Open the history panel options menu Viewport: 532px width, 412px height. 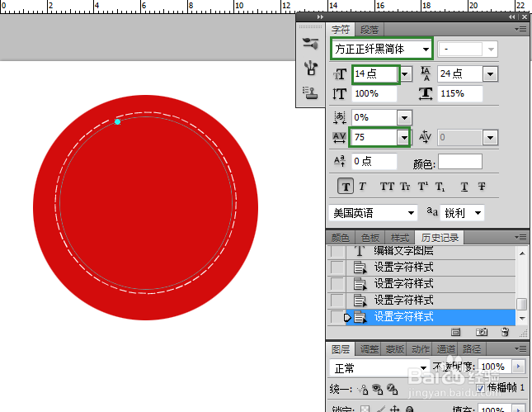click(x=520, y=237)
